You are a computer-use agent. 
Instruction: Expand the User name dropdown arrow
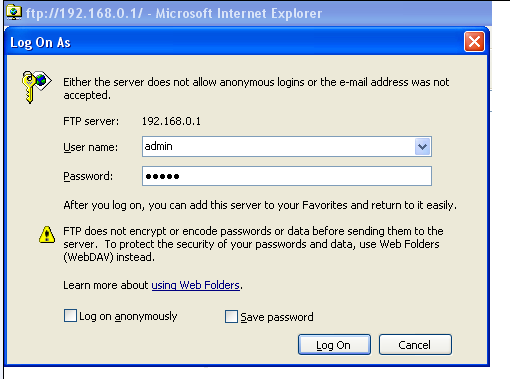point(422,147)
